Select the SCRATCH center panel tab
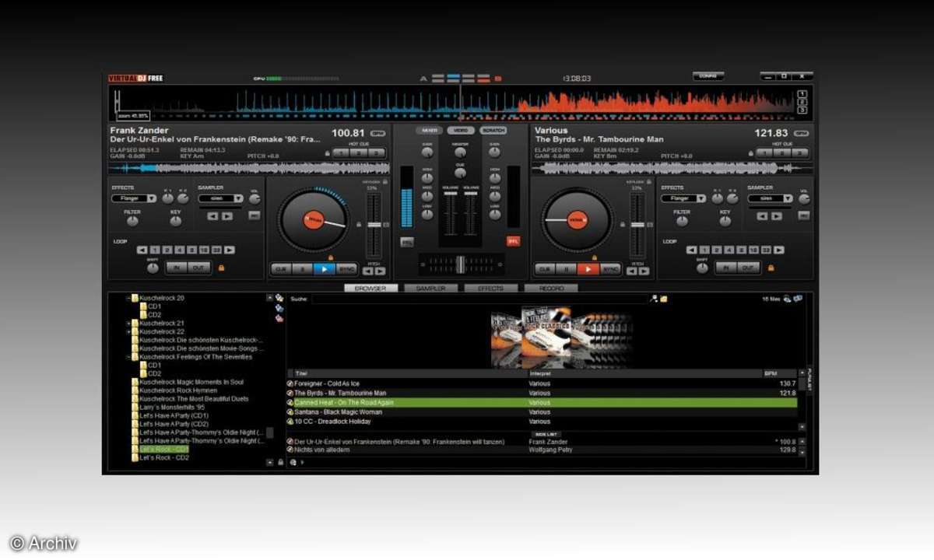934x560 pixels. [x=493, y=131]
